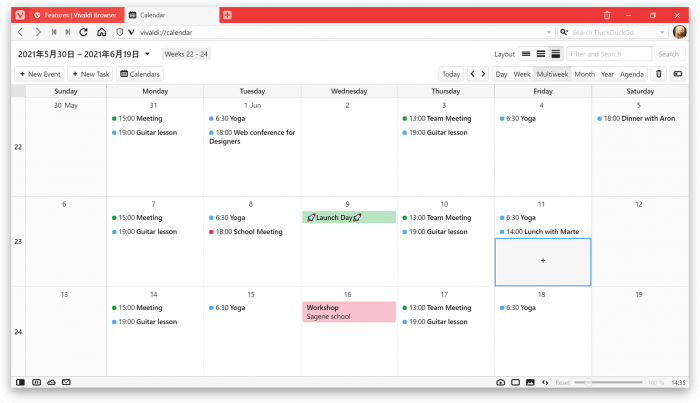Viewport: 700px width, 403px height.
Task: Switch to the Features Vivaldi Browser tab
Action: point(75,15)
